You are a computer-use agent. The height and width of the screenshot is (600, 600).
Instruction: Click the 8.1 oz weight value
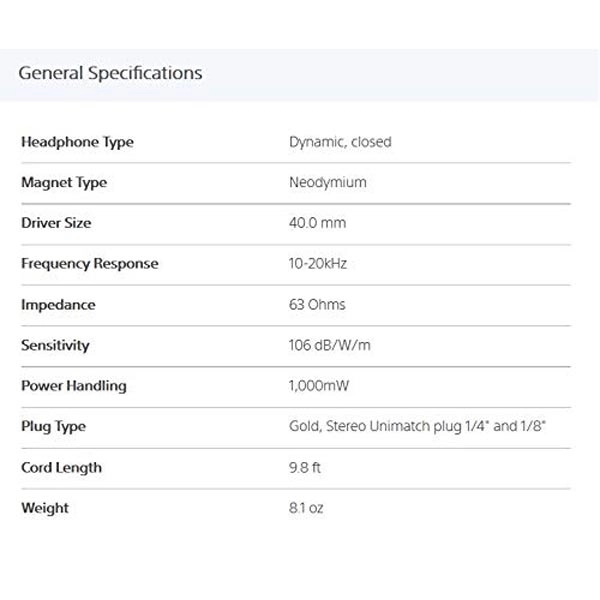coord(306,508)
